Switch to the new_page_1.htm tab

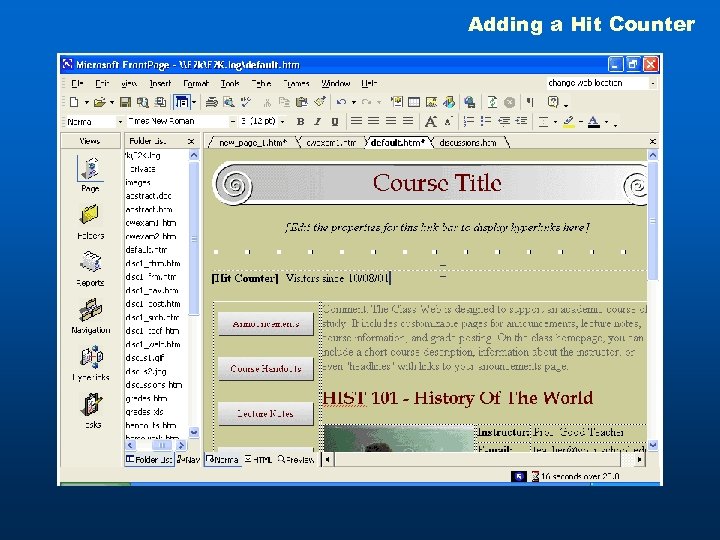(253, 143)
